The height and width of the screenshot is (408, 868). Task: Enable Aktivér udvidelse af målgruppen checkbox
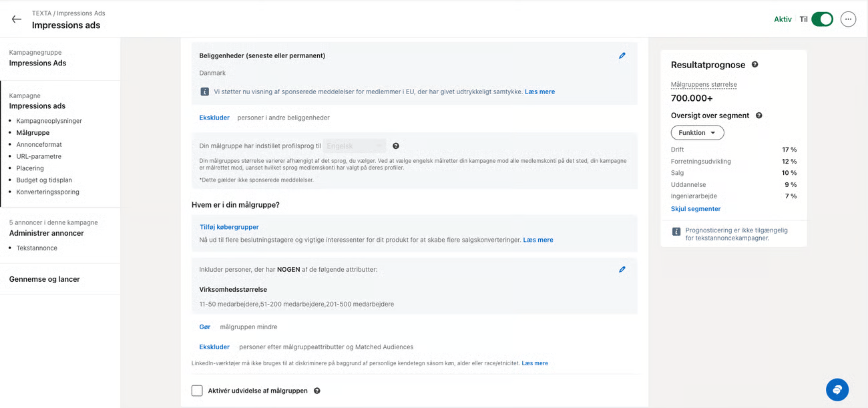(x=197, y=391)
